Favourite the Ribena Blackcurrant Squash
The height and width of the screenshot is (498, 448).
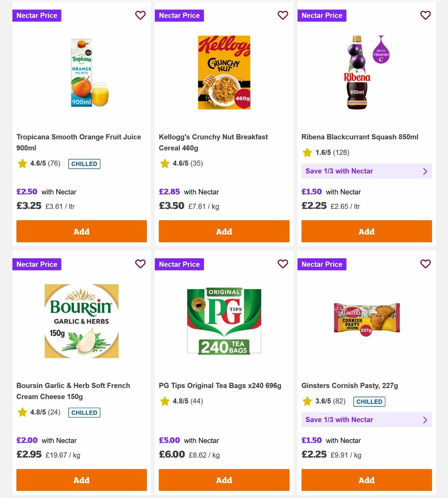[426, 15]
